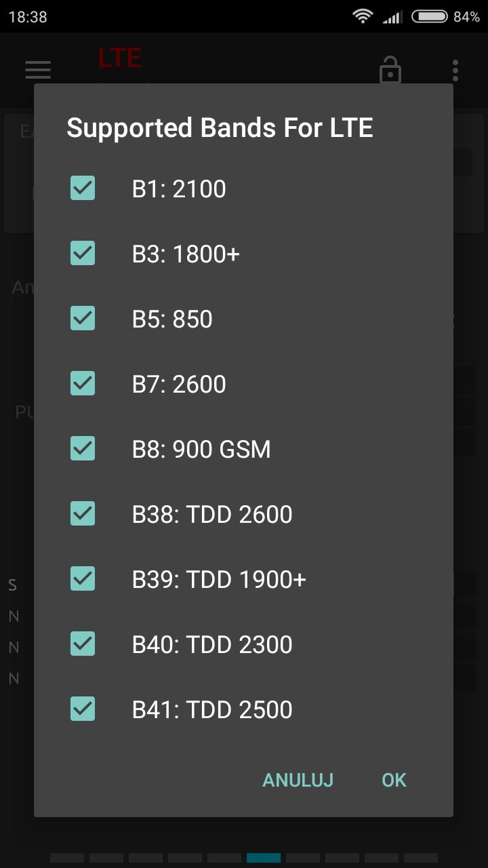Disable the B39: TDD 1900+ checkbox
Viewport: 488px width, 868px height.
click(x=83, y=579)
